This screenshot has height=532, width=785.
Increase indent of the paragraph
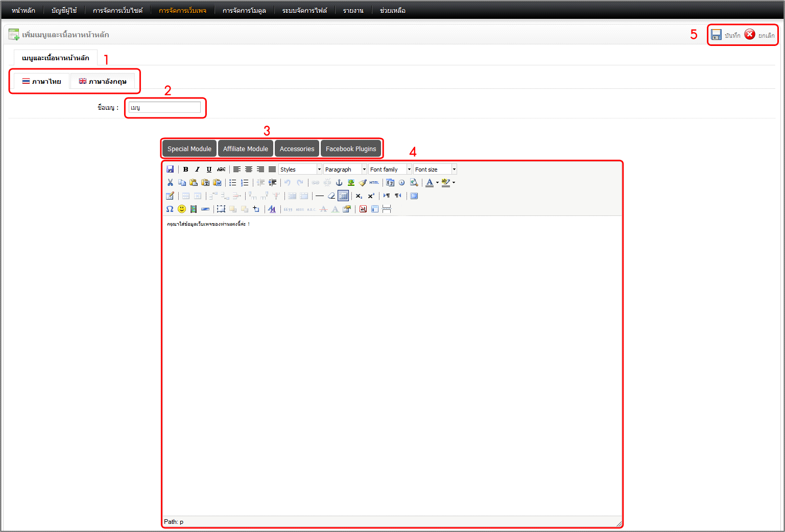coord(272,182)
